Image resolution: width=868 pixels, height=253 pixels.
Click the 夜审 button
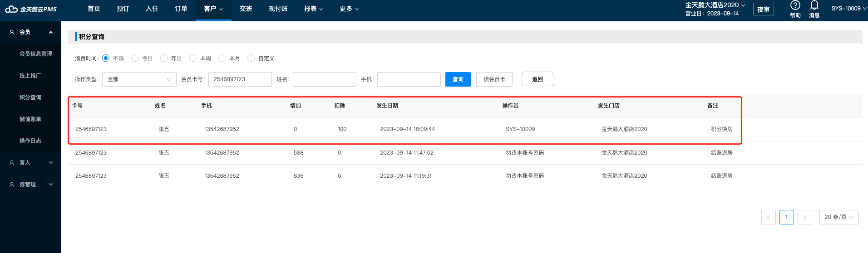(764, 10)
